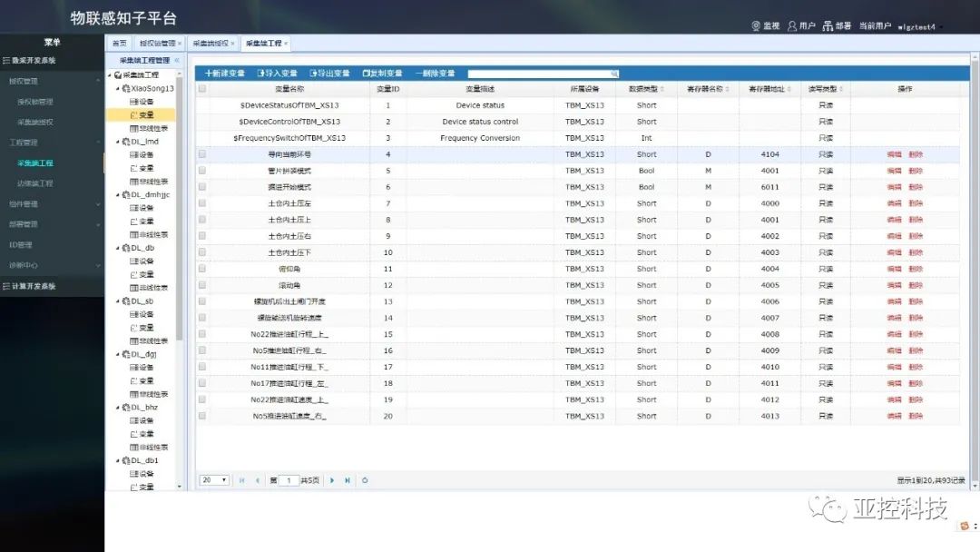The width and height of the screenshot is (980, 552).
Task: Sort by the 寄存器地址 column header
Action: (770, 89)
